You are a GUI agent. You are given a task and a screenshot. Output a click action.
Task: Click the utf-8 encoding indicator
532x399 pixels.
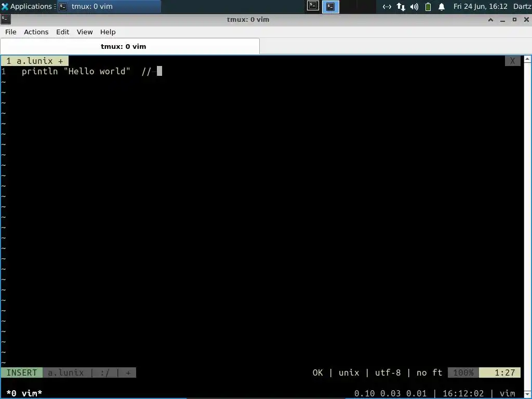coord(388,373)
